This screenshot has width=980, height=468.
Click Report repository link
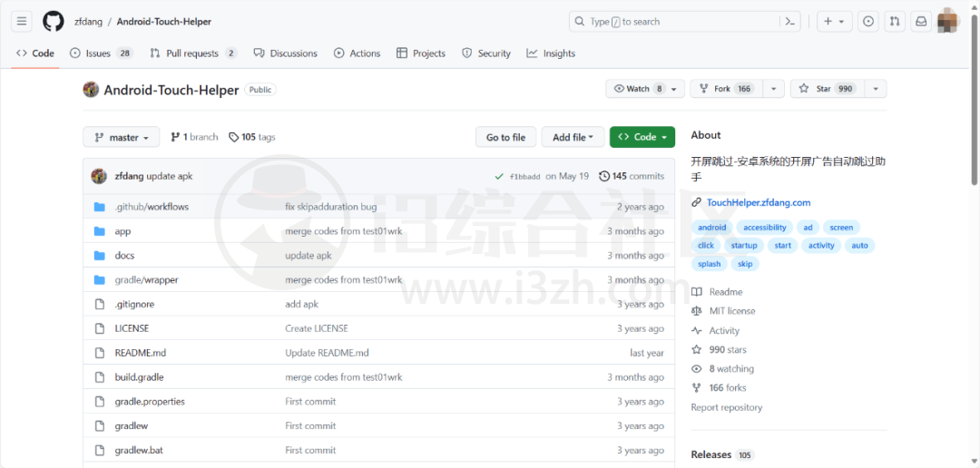click(x=726, y=407)
